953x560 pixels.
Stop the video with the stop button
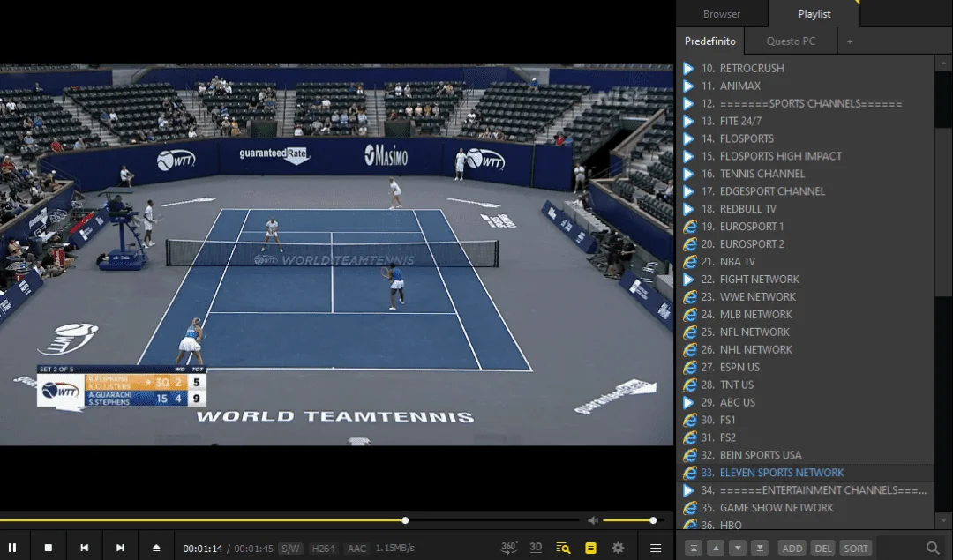click(48, 548)
